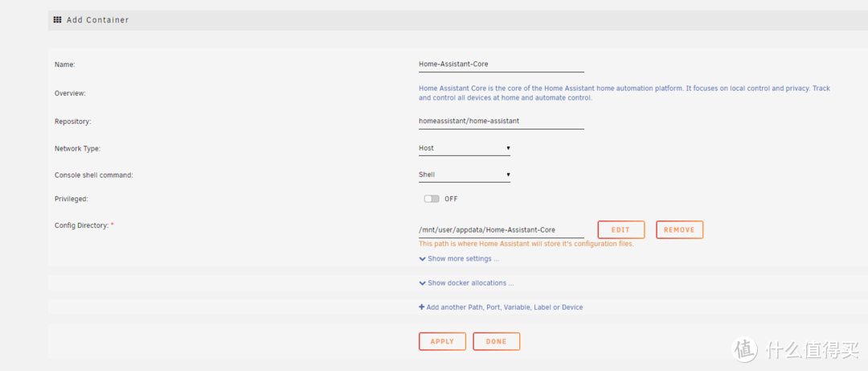Click the Config Directory path field

point(502,229)
